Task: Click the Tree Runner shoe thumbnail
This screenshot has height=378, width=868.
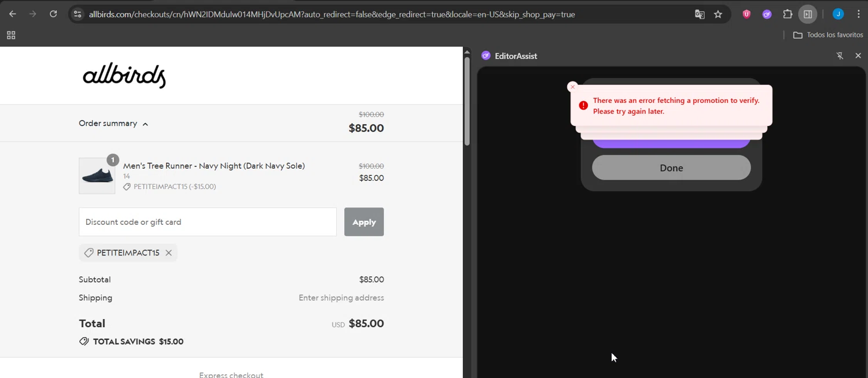Action: click(x=97, y=176)
